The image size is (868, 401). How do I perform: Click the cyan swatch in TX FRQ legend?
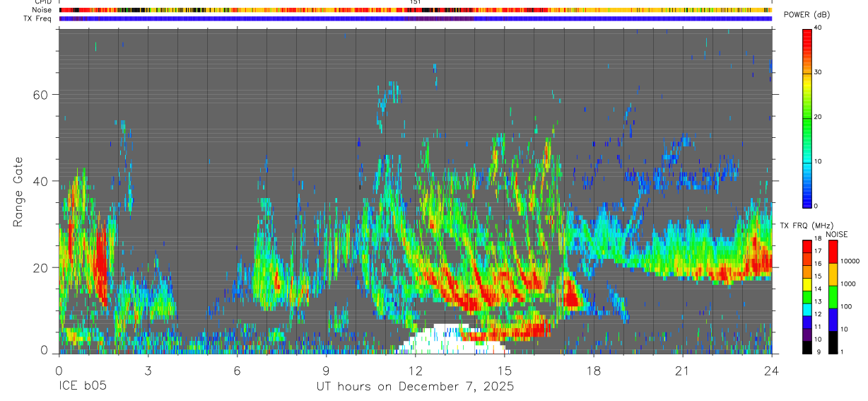click(807, 308)
